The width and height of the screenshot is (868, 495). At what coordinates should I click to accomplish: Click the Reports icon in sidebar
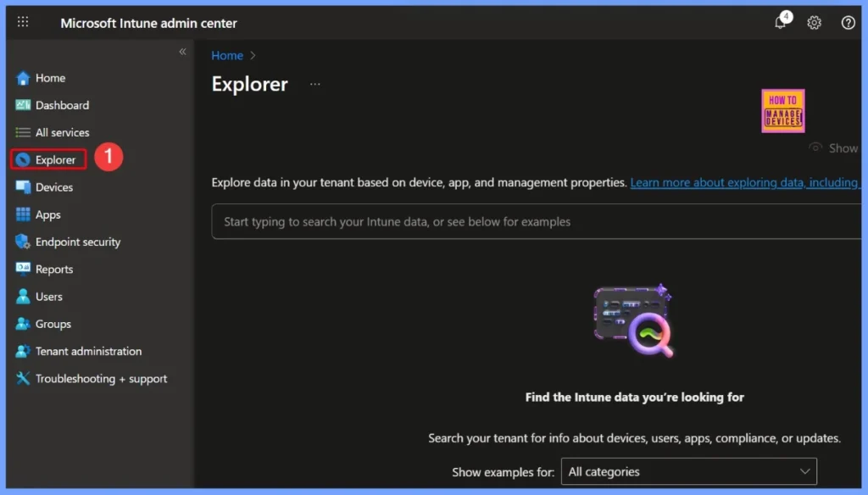click(x=23, y=269)
